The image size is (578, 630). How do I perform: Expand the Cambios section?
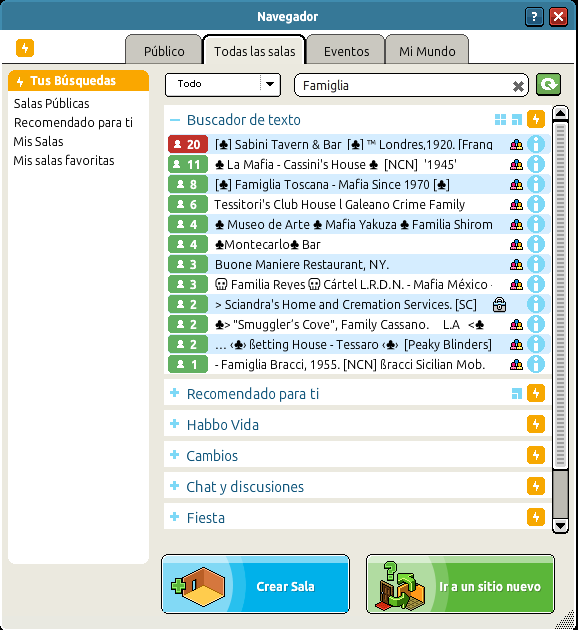pos(174,454)
